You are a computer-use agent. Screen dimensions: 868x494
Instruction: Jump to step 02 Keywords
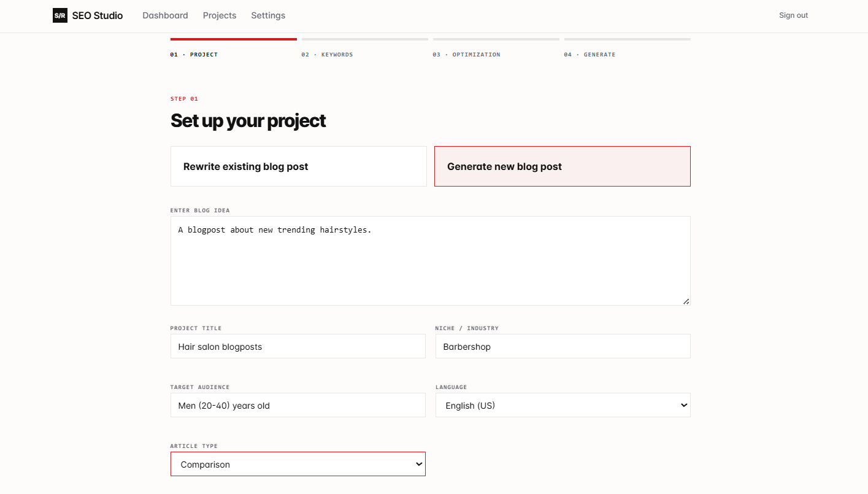pos(365,48)
